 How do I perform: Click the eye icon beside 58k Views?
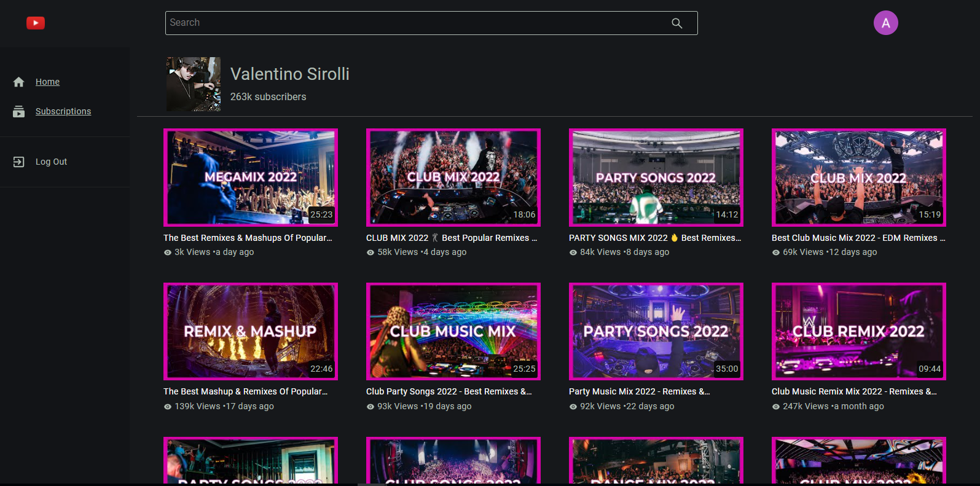click(370, 253)
